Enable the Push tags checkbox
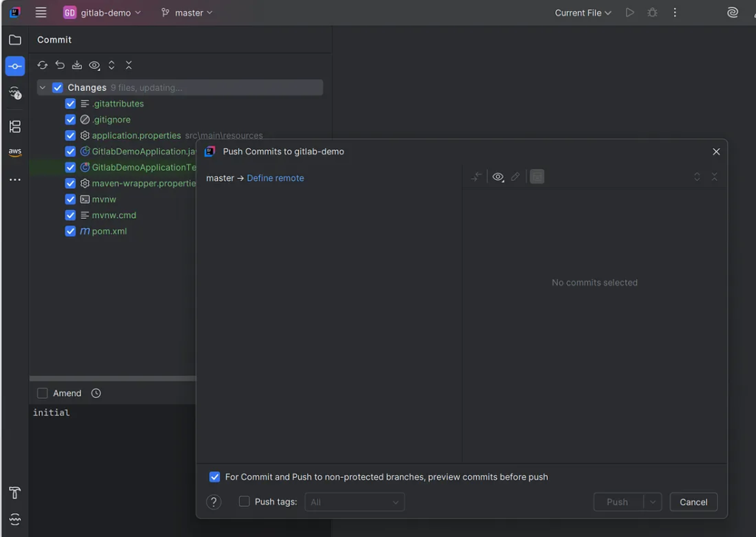Screen dimensions: 756x537 (x=244, y=502)
